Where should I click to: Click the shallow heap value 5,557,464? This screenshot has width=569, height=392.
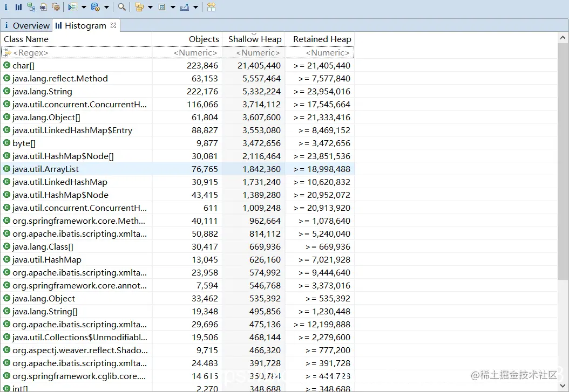pyautogui.click(x=262, y=79)
